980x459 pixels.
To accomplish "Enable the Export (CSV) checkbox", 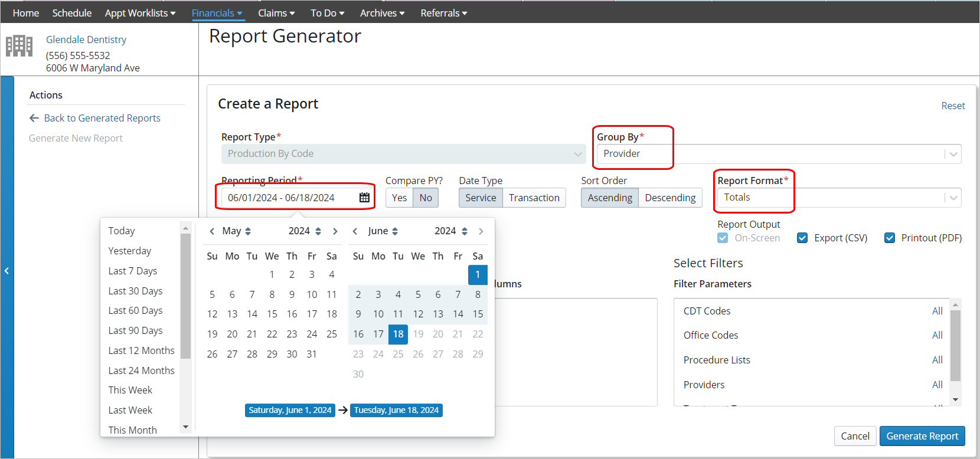I will (x=802, y=238).
